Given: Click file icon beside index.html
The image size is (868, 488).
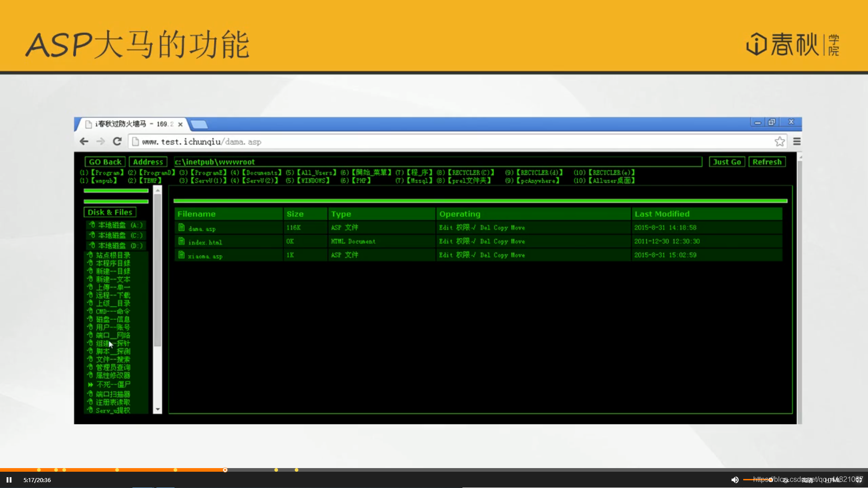Looking at the screenshot, I should (x=181, y=241).
